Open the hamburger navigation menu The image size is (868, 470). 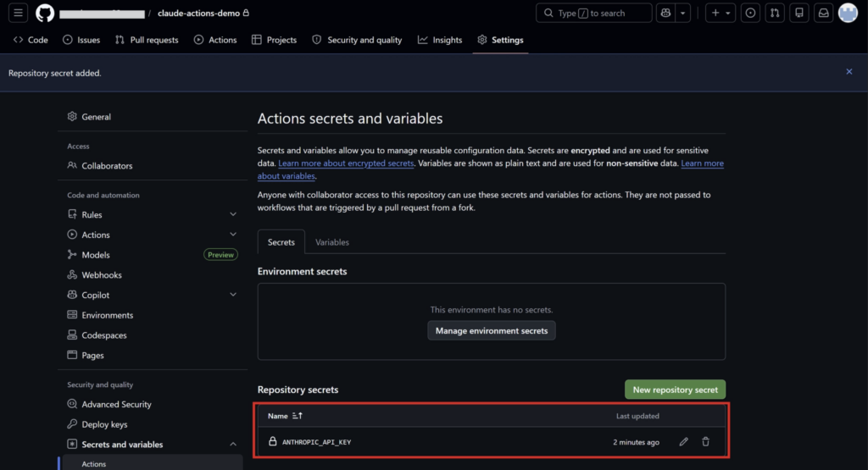[19, 13]
